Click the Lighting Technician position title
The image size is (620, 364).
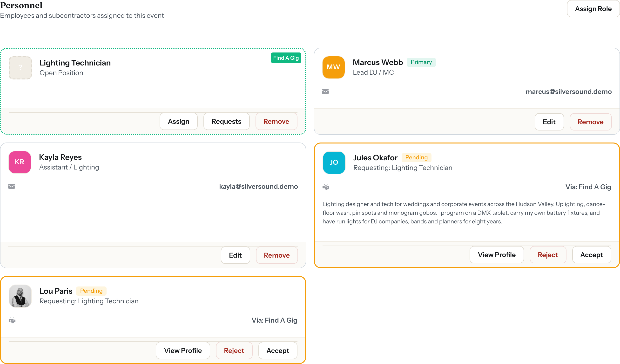click(x=75, y=63)
